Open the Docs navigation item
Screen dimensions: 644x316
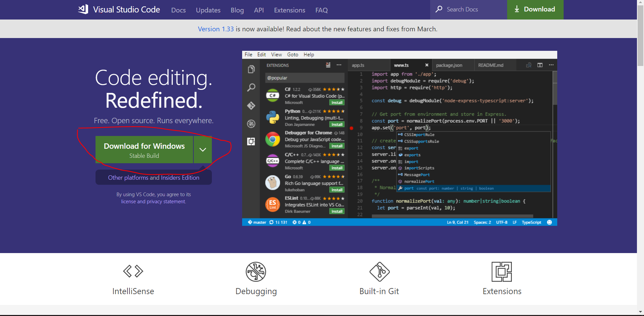[178, 10]
